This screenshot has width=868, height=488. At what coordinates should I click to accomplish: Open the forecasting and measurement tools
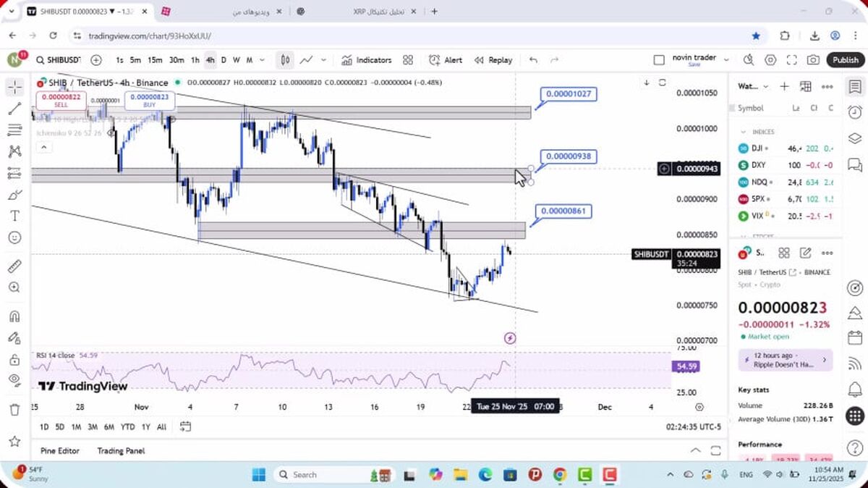[x=14, y=173]
